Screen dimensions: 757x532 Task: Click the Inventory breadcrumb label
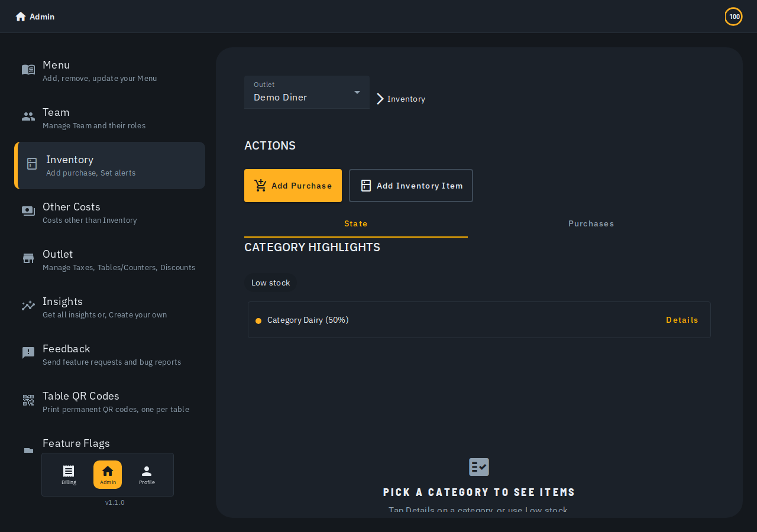tap(406, 99)
